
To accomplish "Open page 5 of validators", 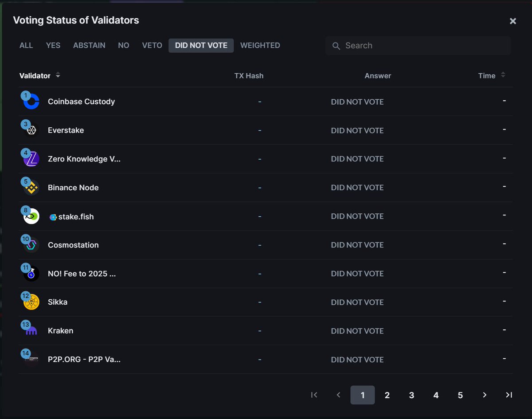I will point(460,395).
